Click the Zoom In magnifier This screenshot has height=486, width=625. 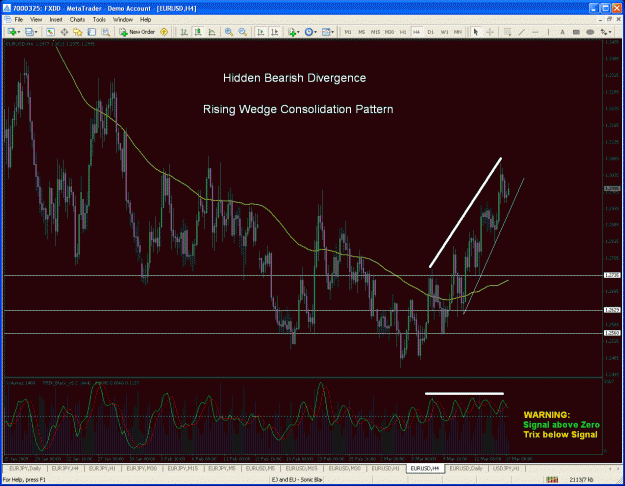(x=229, y=32)
